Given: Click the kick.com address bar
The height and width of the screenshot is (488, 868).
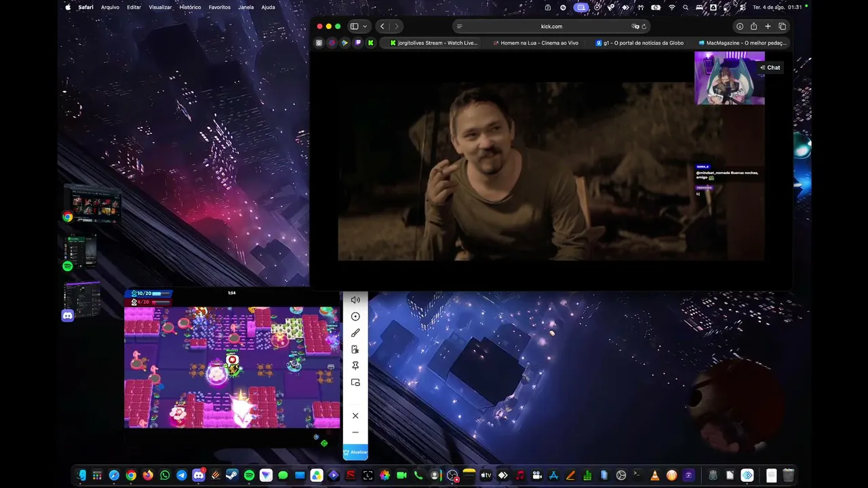Looking at the screenshot, I should point(551,26).
